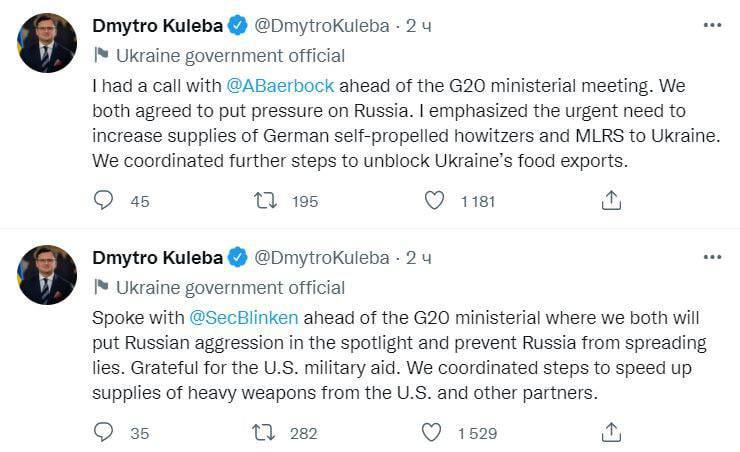This screenshot has height=452, width=740.
Task: Open the @SecBlinken mention link
Action: [244, 318]
